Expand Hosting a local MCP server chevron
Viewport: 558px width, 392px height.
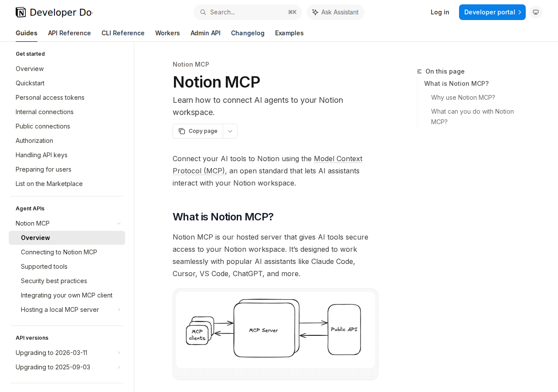119,310
